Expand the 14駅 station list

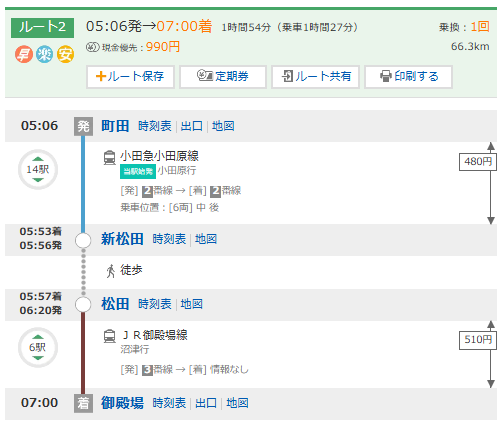38,170
